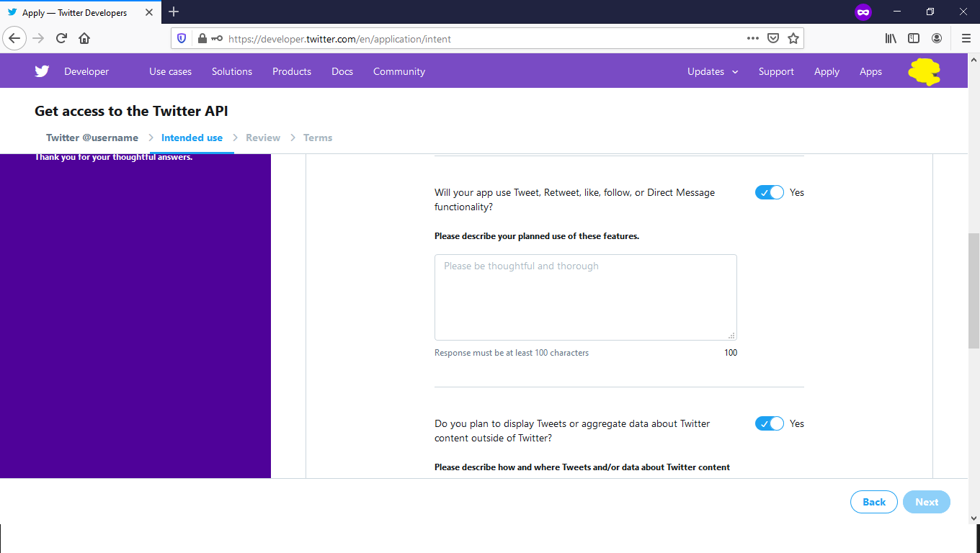980x553 pixels.
Task: Click the Support link in the header
Action: (x=776, y=71)
